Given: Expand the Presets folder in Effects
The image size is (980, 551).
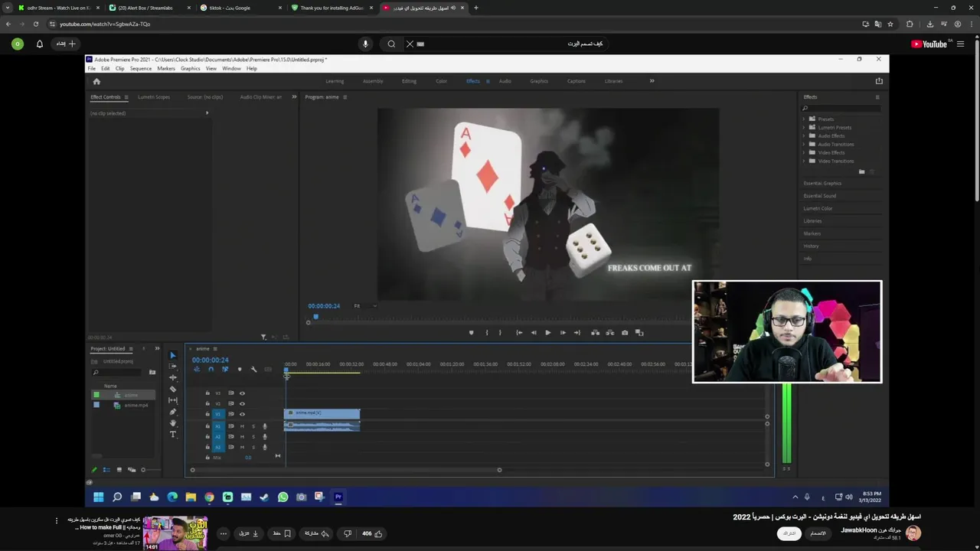Looking at the screenshot, I should [804, 119].
